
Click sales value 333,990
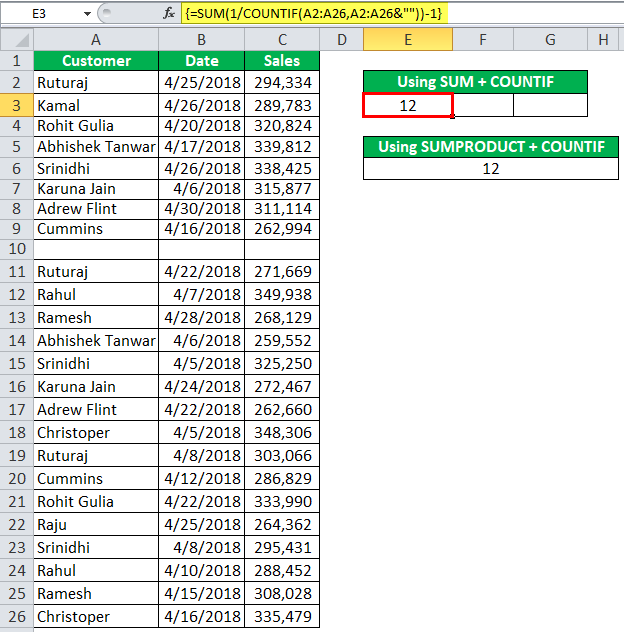point(282,501)
